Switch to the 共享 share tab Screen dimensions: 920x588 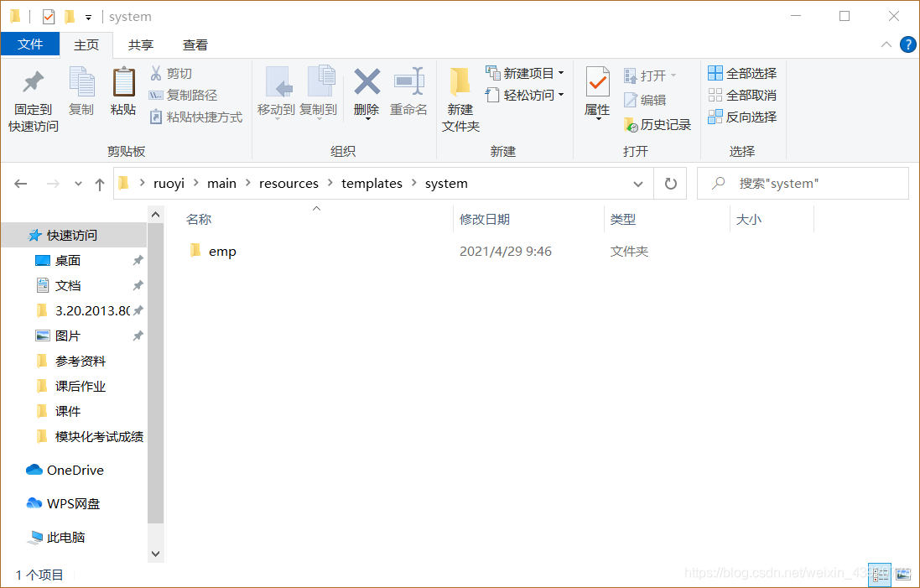click(141, 45)
